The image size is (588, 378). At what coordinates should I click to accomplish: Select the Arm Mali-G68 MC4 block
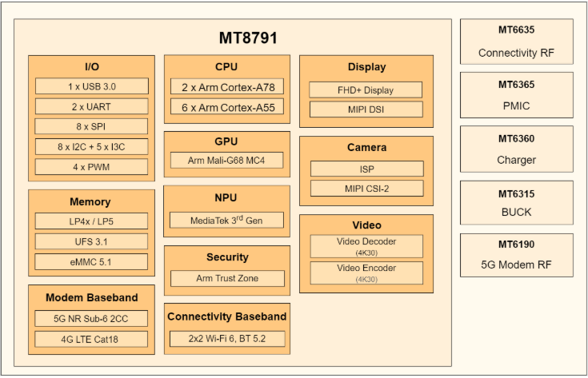click(x=226, y=161)
